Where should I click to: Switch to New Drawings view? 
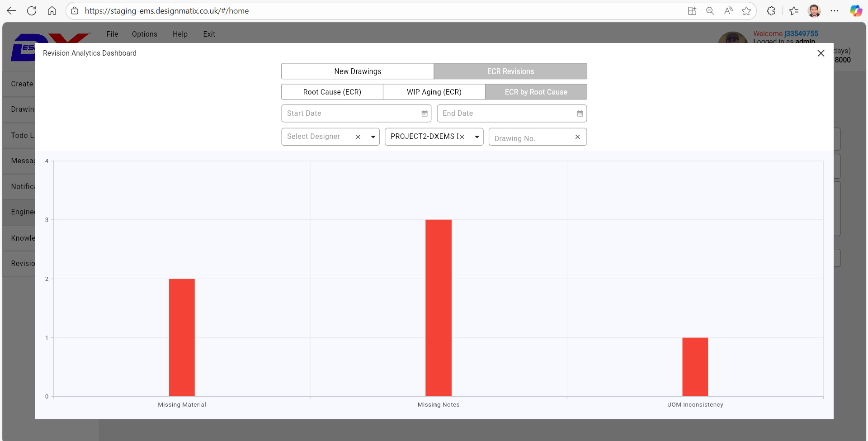[357, 71]
